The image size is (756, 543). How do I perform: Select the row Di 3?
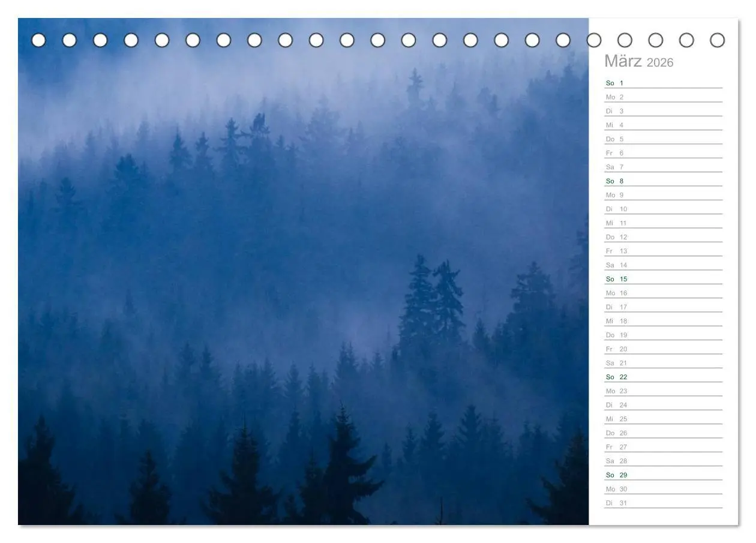click(x=663, y=111)
